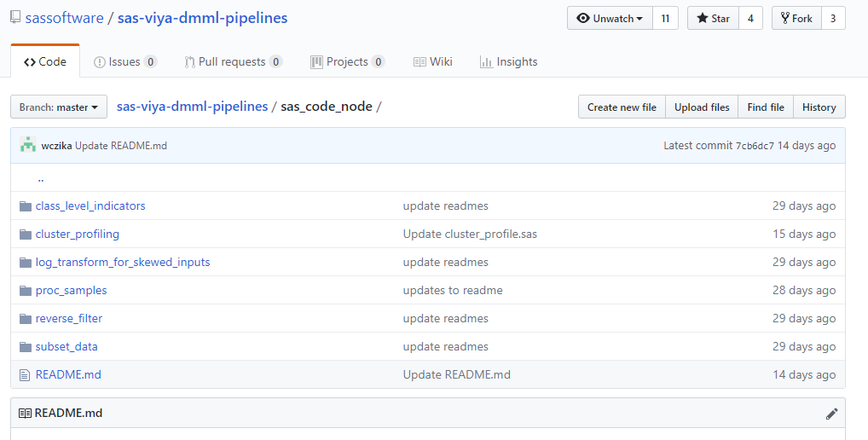868x440 pixels.
Task: Click the folder icon next to cluster_profiling
Action: [x=25, y=234]
